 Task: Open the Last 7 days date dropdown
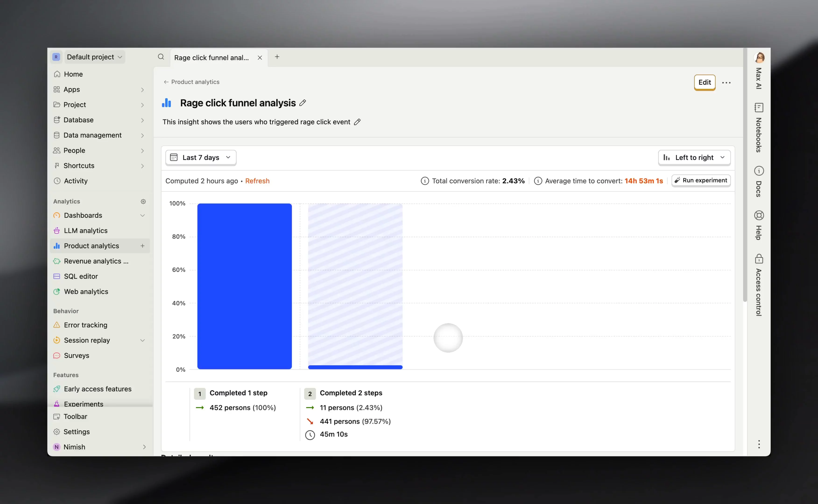201,157
